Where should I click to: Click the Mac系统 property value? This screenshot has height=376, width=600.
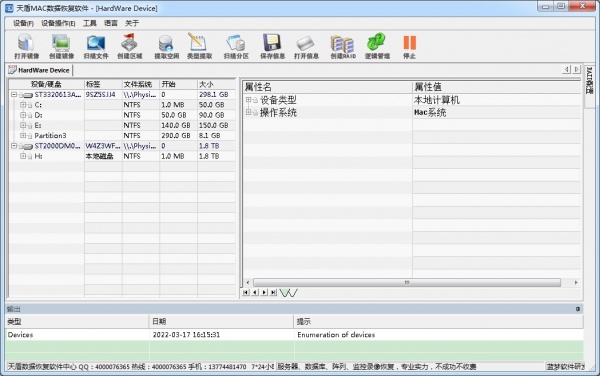(430, 112)
